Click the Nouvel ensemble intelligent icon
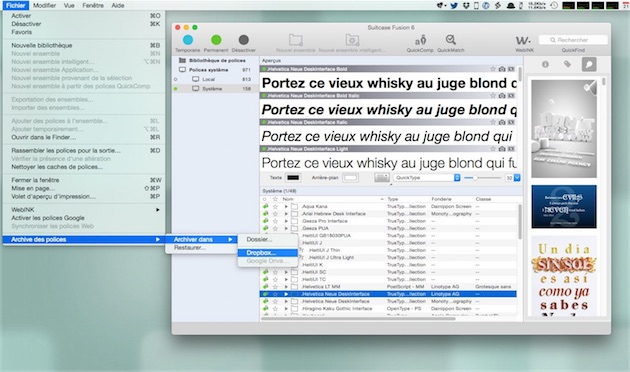630x372 pixels. coord(352,40)
